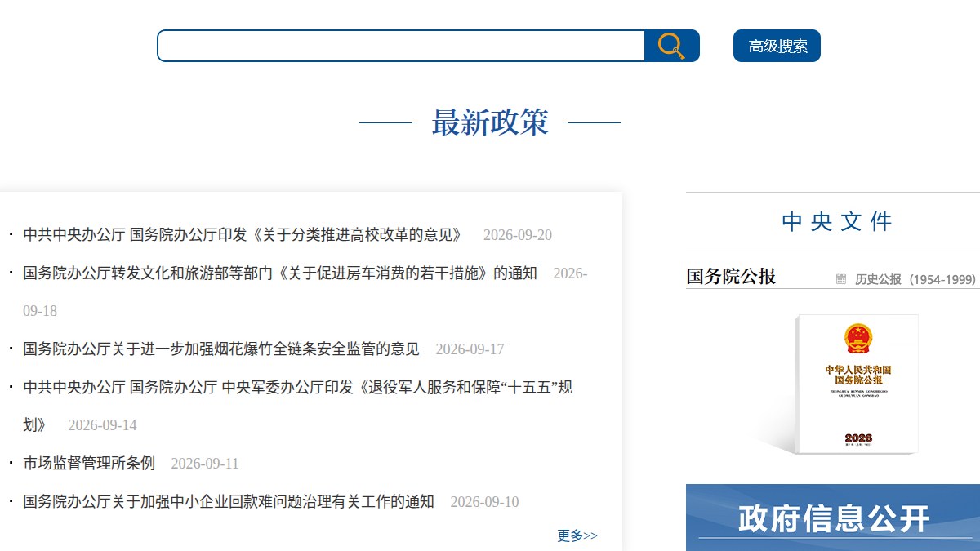Click the calendar icon beside 历史公报
Screen dimensions: 980x551
[841, 279]
